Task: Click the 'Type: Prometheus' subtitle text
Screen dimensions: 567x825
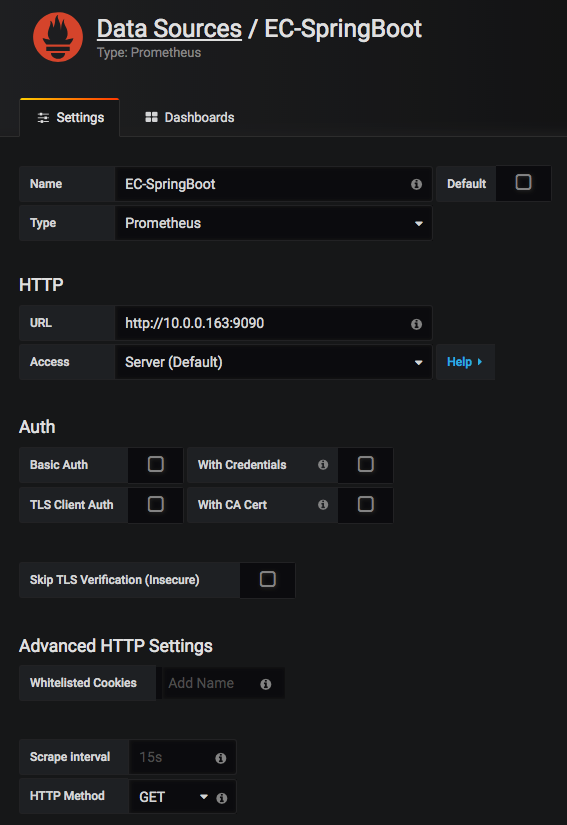Action: 149,53
